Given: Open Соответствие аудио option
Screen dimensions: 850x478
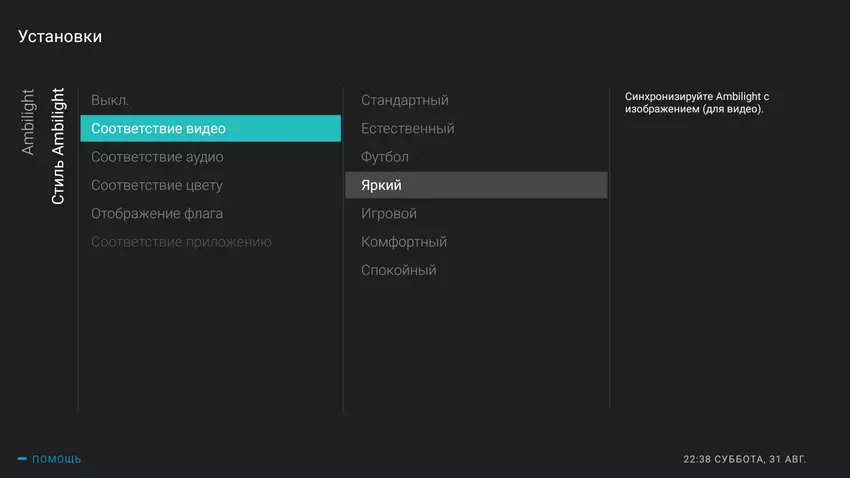Looking at the screenshot, I should tap(157, 157).
